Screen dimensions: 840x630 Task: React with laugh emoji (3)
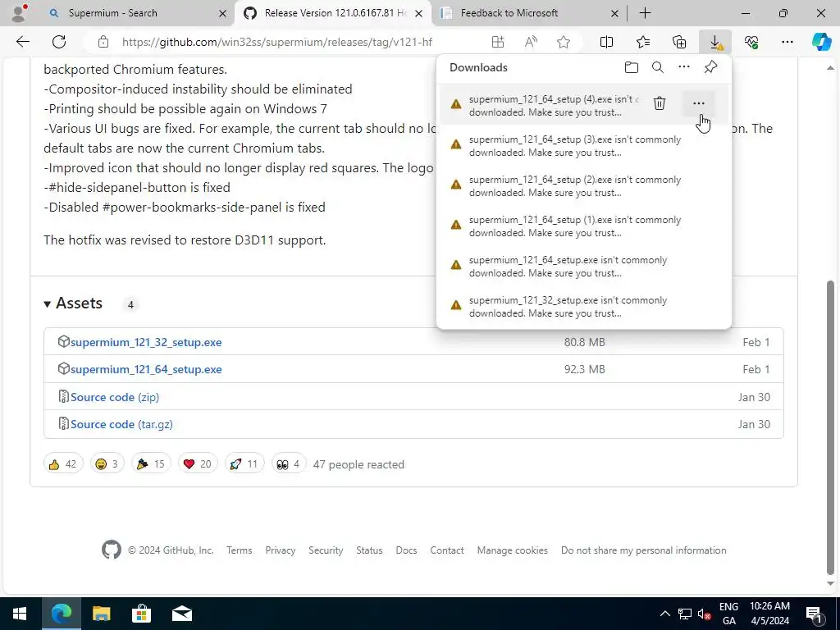pos(107,464)
